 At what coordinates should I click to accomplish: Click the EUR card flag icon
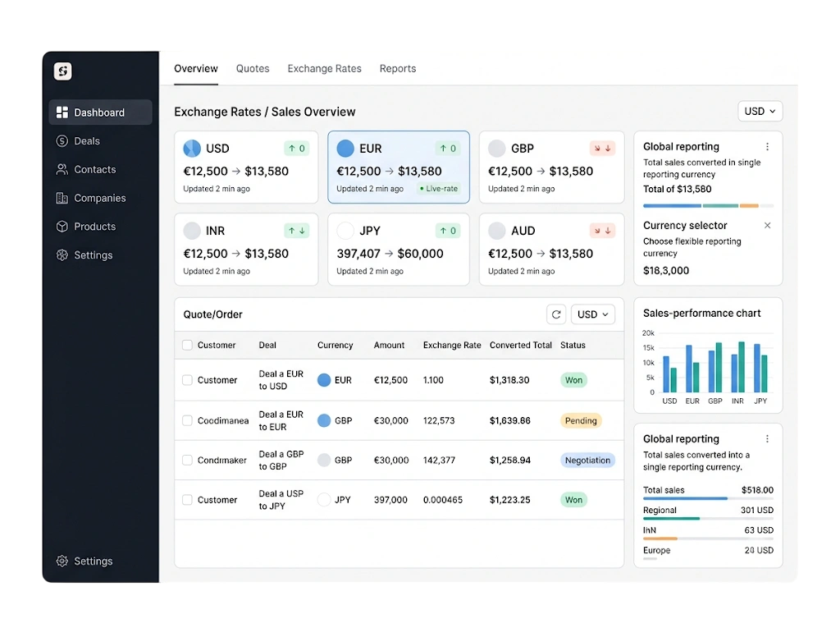345,148
